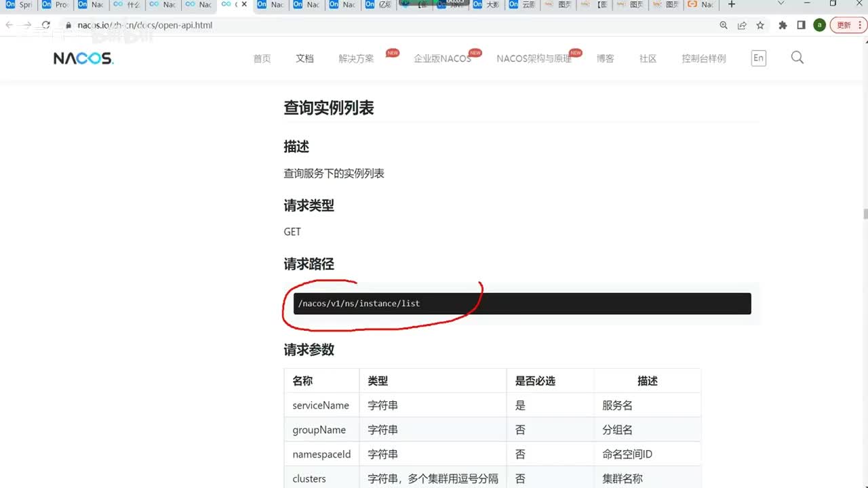Open the 控制台样例 navigation link

703,58
